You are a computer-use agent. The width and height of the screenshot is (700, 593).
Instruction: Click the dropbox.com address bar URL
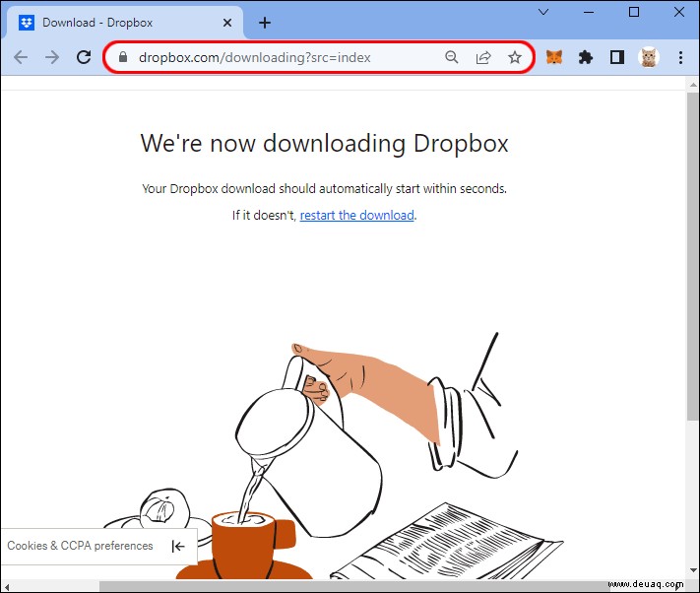(x=254, y=57)
